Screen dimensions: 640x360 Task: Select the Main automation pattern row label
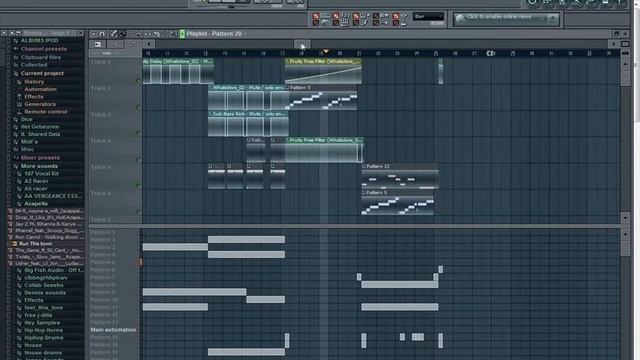click(113, 330)
